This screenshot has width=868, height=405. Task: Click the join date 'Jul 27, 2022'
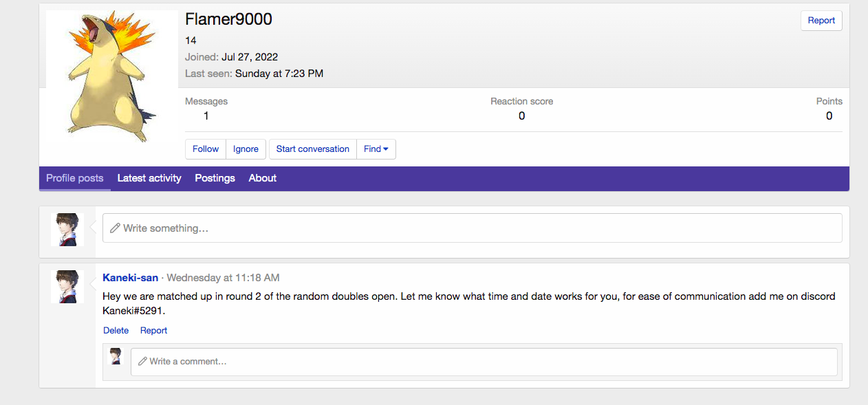[x=250, y=57]
